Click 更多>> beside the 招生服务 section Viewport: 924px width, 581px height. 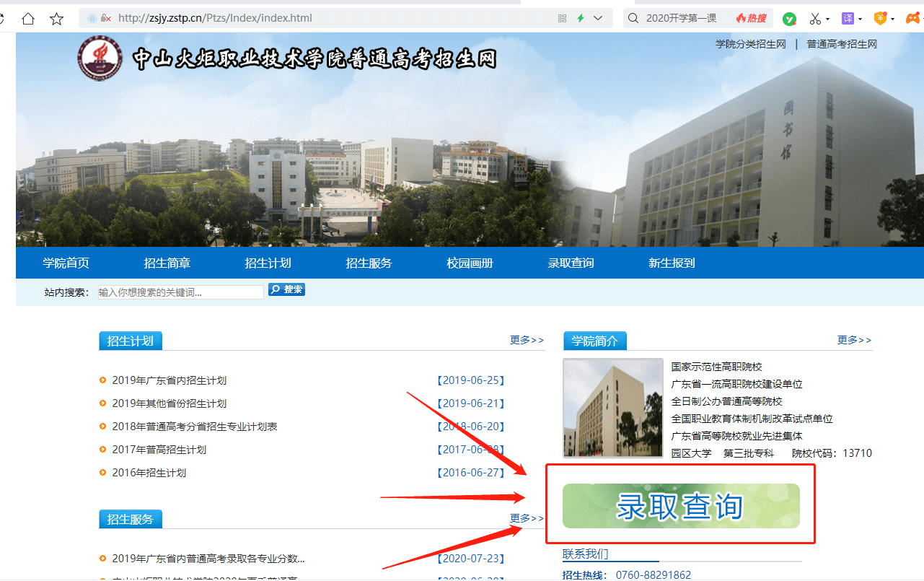tap(527, 518)
